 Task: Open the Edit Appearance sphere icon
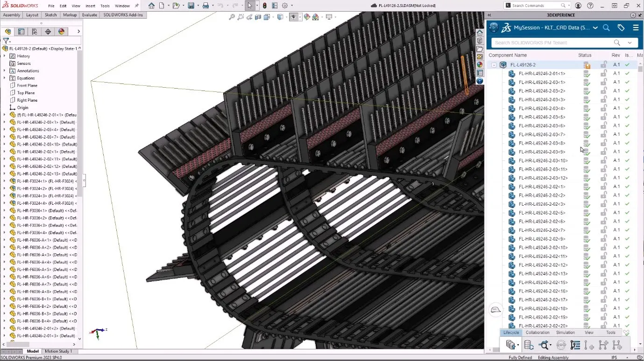(307, 17)
